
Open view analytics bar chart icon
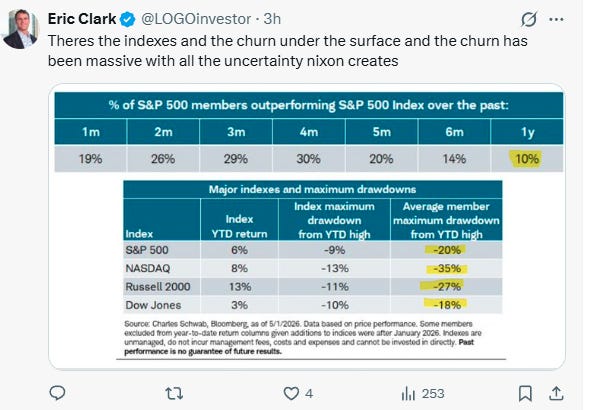click(408, 394)
